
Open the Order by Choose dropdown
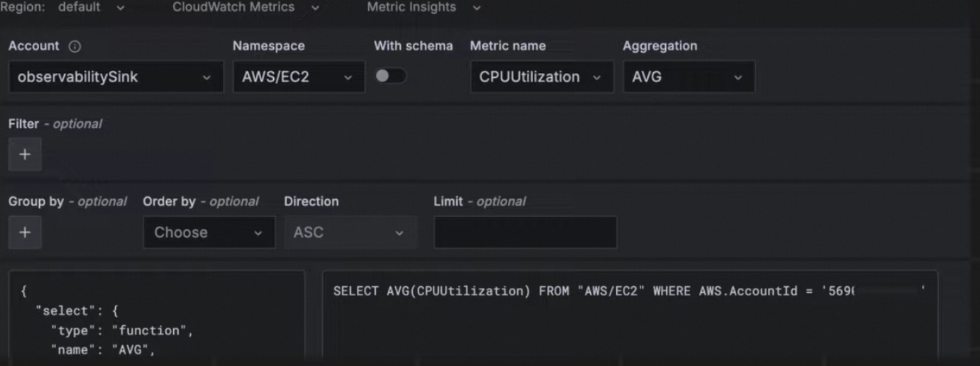click(x=208, y=232)
